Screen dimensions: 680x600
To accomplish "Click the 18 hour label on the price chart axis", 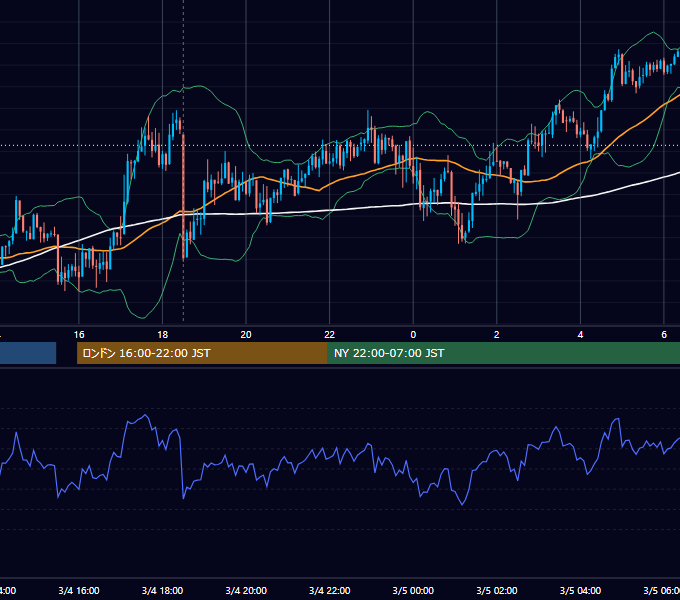I will tap(163, 334).
